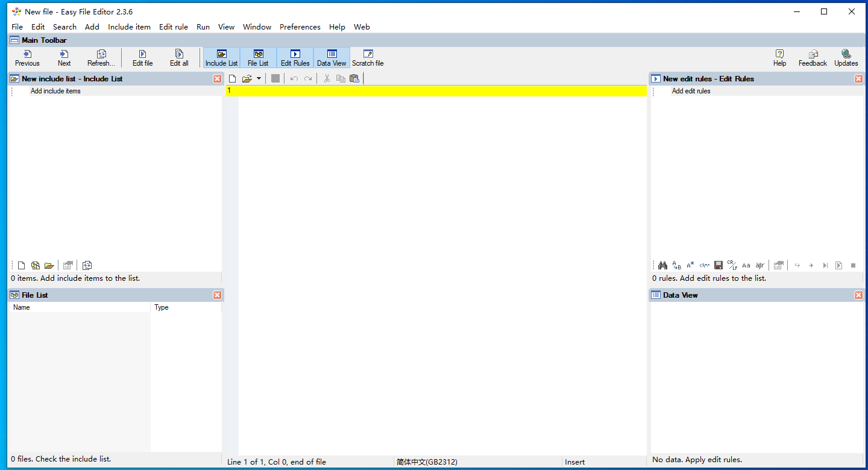
Task: Click the Insert mode indicator in status bar
Action: pos(574,462)
